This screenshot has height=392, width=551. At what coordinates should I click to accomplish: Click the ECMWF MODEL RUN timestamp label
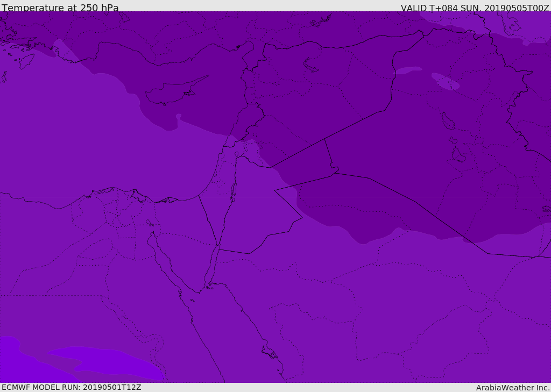tap(71, 387)
